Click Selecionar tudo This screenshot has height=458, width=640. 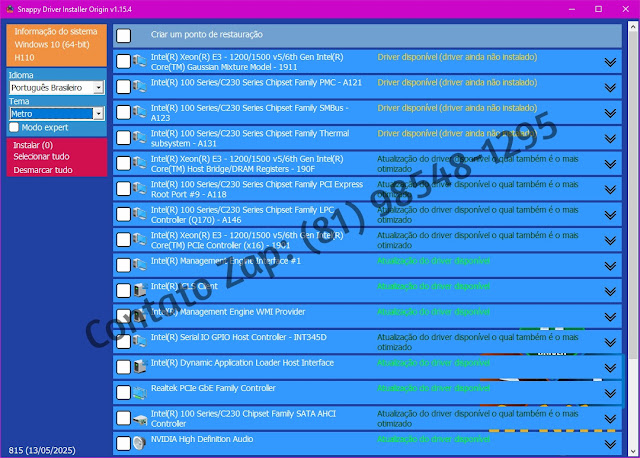click(x=41, y=156)
